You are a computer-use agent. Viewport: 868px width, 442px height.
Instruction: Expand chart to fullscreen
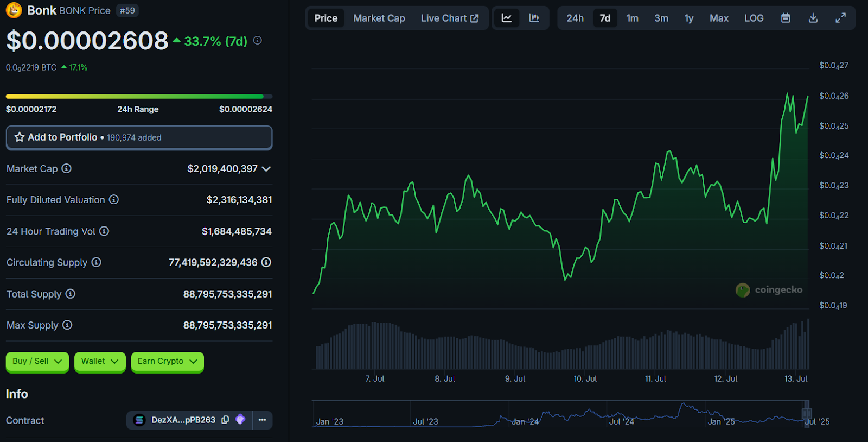coord(840,18)
